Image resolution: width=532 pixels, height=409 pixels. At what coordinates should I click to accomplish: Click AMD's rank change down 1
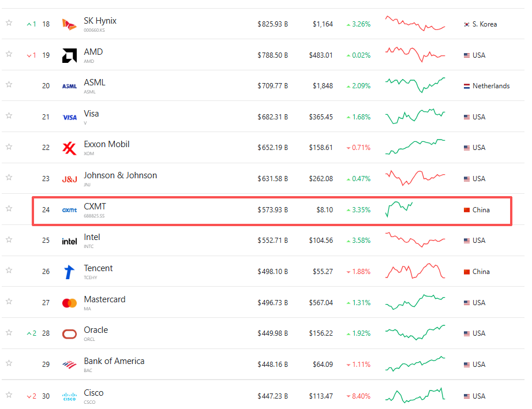click(32, 55)
